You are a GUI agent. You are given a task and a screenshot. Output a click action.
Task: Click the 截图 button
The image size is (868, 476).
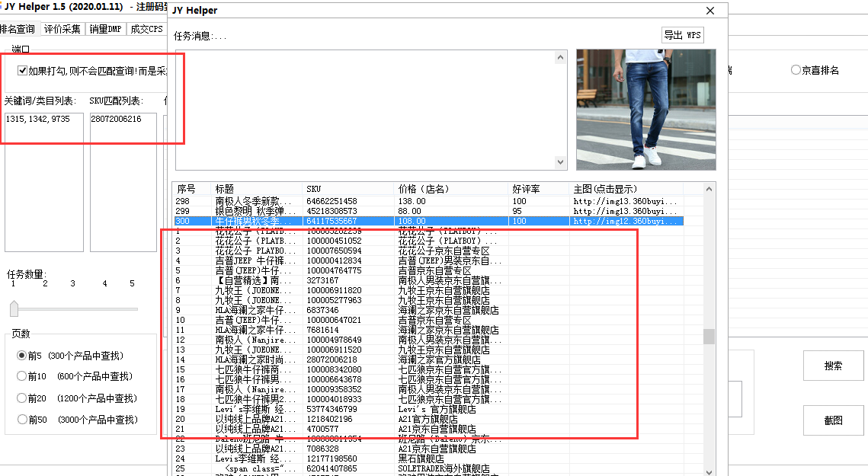point(833,420)
